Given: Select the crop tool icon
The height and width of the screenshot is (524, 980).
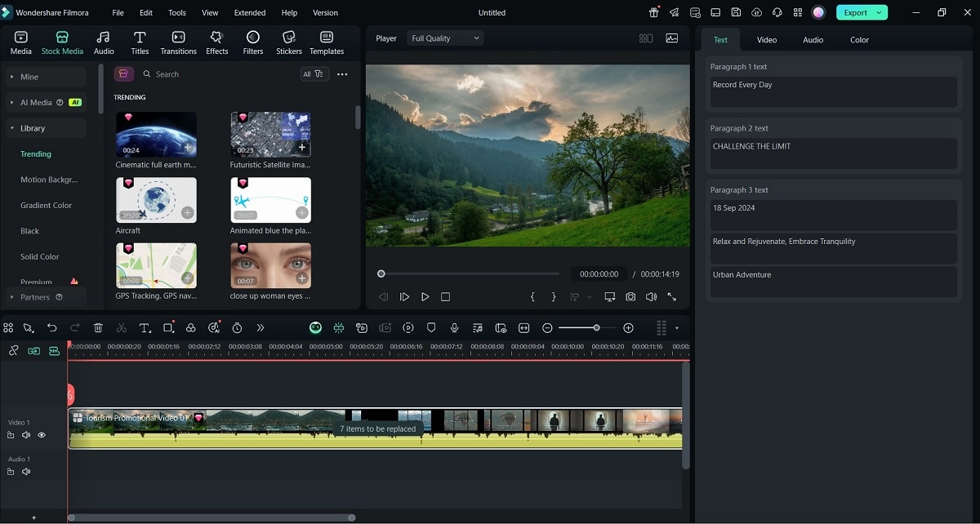Looking at the screenshot, I should (x=168, y=327).
